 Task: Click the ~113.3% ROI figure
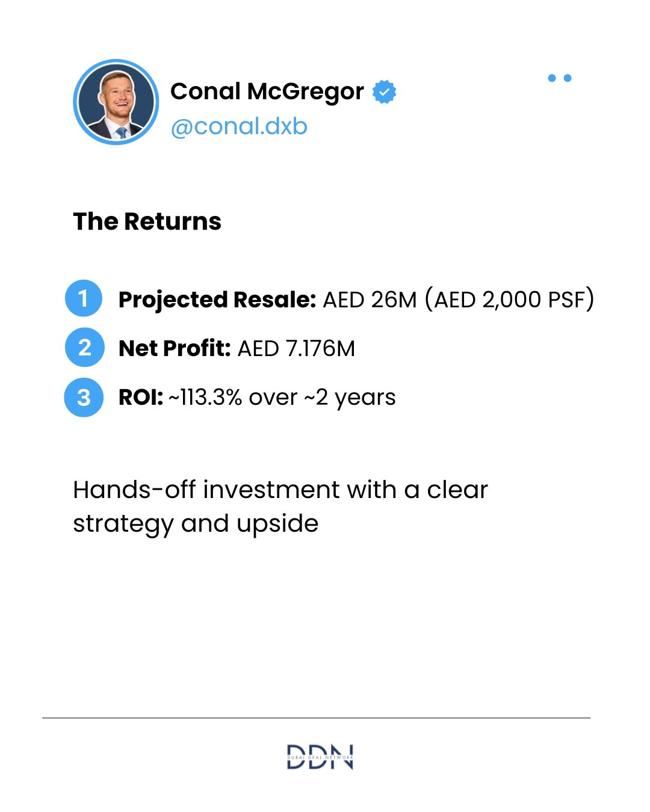(x=205, y=398)
